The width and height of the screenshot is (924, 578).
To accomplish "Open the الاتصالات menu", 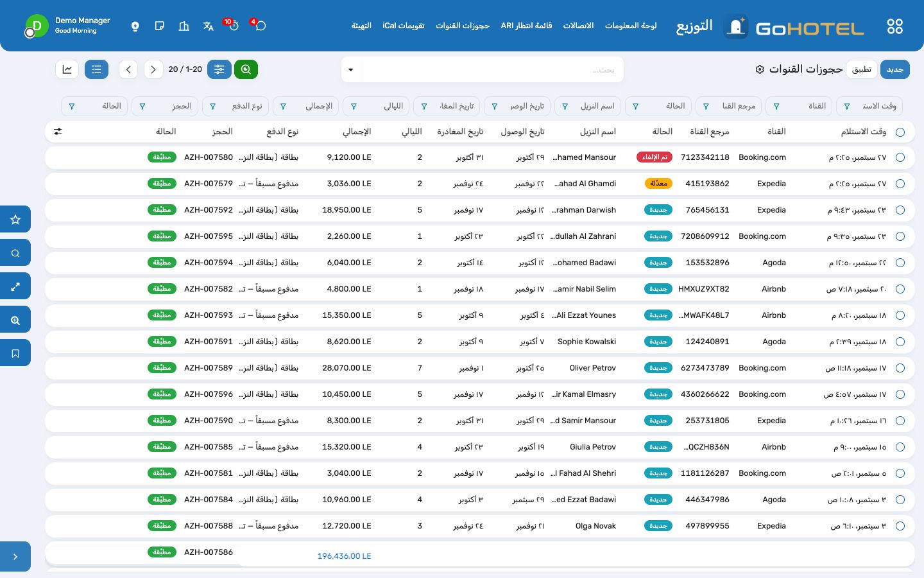I will point(578,26).
